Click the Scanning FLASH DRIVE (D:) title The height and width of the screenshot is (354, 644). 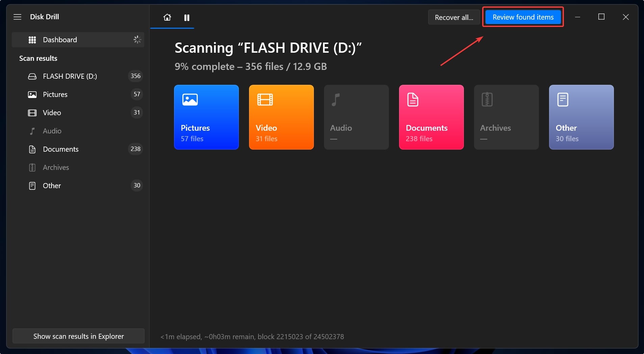[x=268, y=48]
